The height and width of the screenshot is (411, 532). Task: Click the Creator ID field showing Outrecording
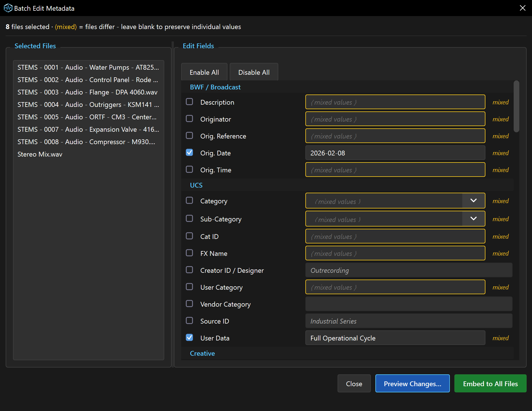coord(409,270)
